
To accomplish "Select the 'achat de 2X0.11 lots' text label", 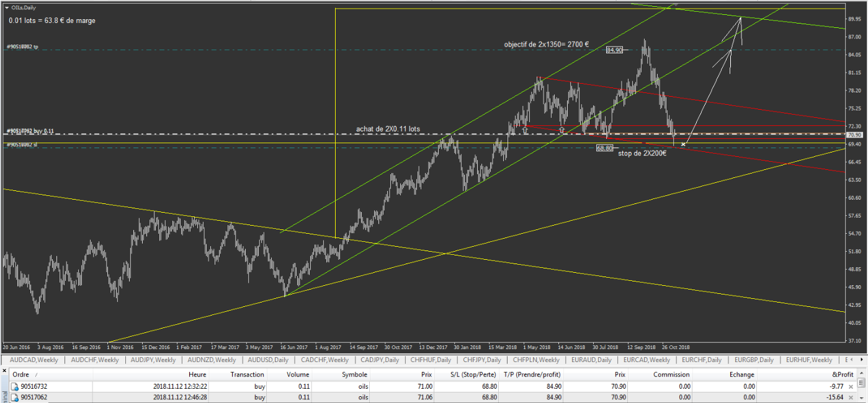I will (388, 129).
